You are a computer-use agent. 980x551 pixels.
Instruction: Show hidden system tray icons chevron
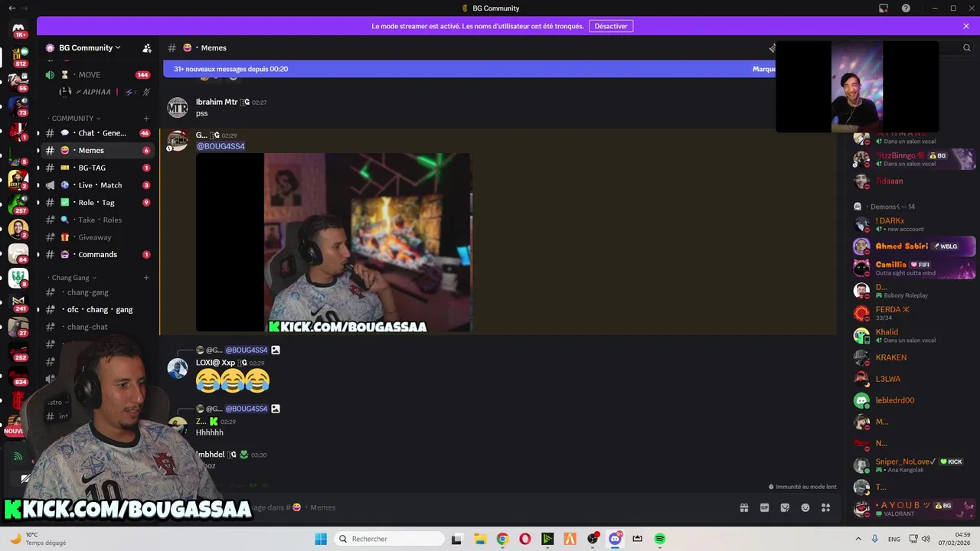[x=857, y=539]
